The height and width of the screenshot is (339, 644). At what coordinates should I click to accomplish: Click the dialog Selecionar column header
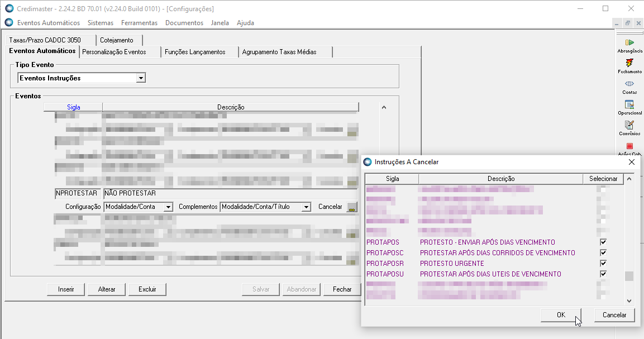[x=603, y=179]
